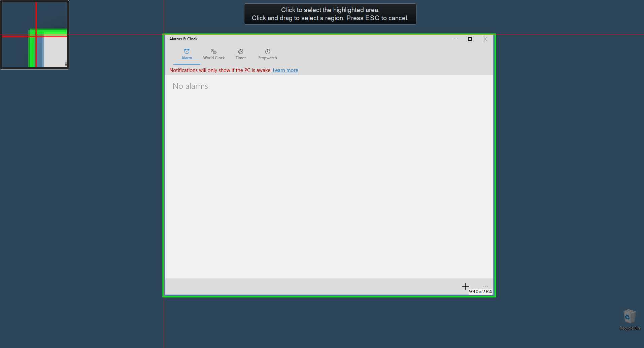Switch to the World Clock tab
The width and height of the screenshot is (644, 348).
[213, 54]
